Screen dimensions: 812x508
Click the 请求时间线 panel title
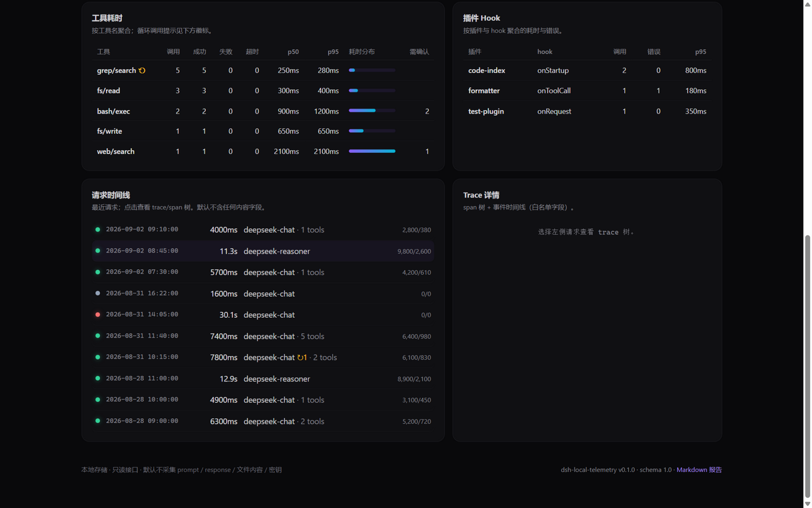(x=111, y=195)
